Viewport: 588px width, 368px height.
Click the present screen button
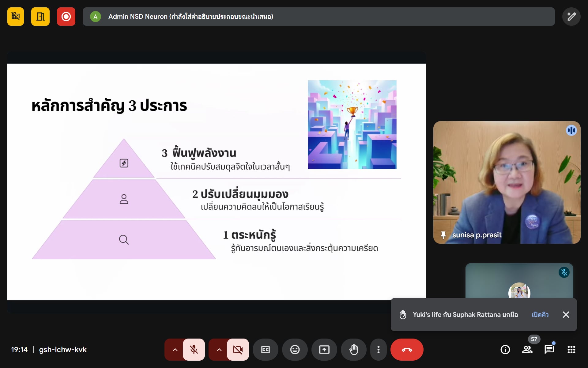point(324,350)
